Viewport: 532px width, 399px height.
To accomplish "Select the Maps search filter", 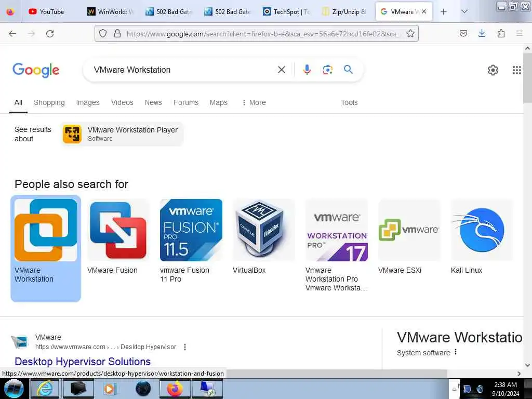I will [219, 102].
